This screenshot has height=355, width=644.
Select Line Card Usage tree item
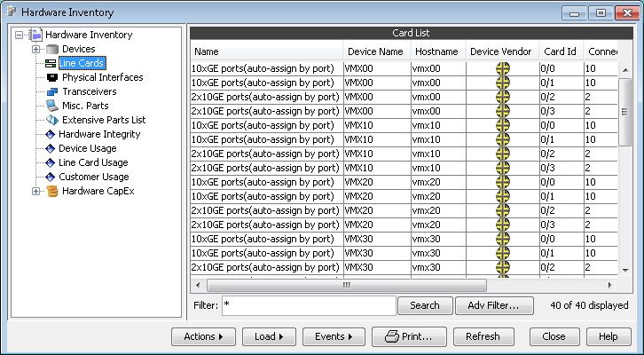coord(93,162)
